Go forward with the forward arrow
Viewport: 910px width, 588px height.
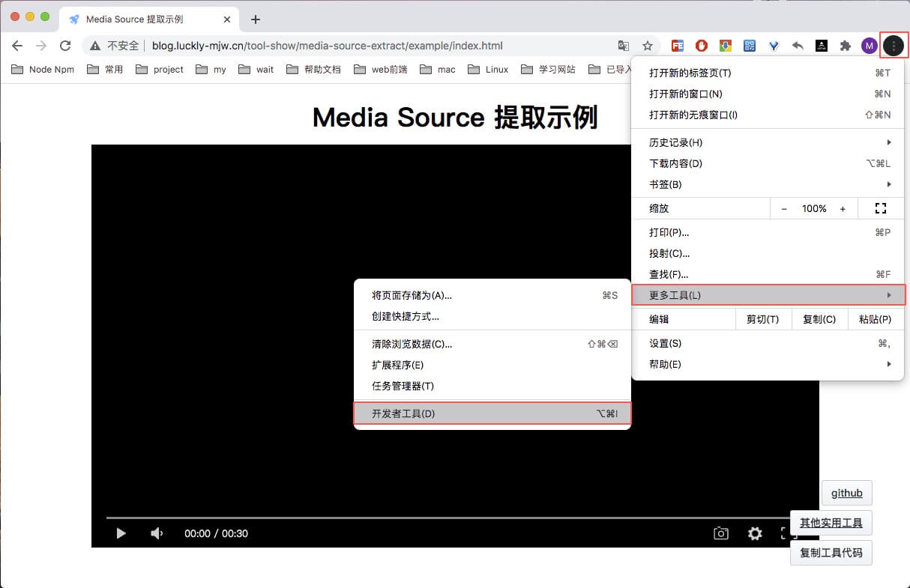(41, 46)
